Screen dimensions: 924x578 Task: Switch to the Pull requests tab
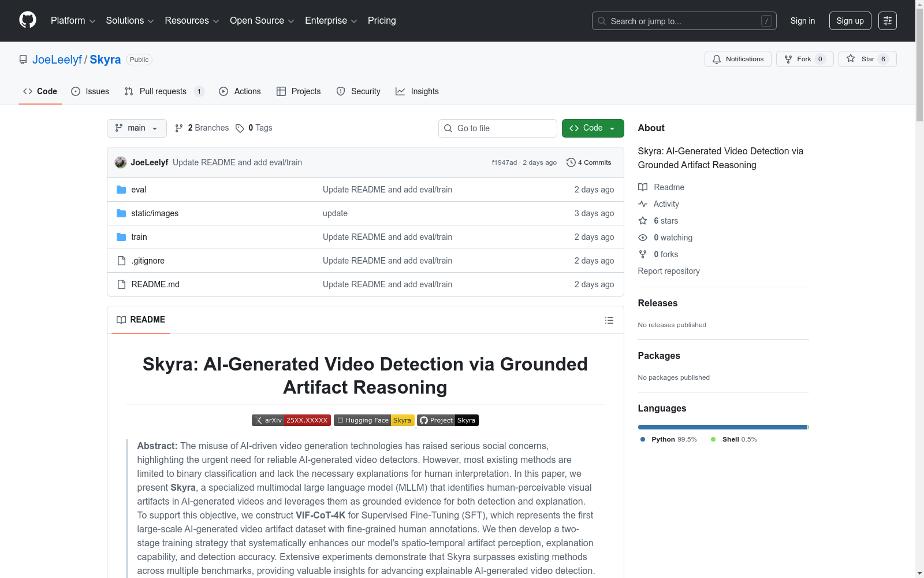pos(165,91)
